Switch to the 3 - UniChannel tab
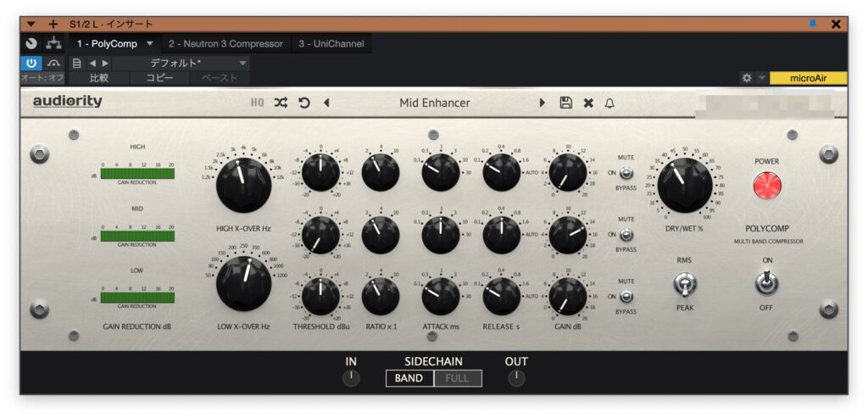Screen dimensions: 868x418 330,43
